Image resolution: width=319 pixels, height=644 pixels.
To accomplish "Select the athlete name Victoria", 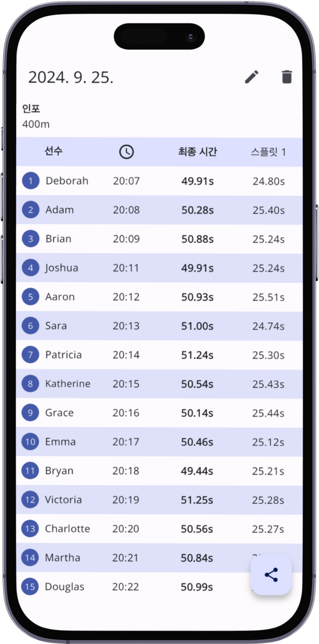I will point(63,500).
